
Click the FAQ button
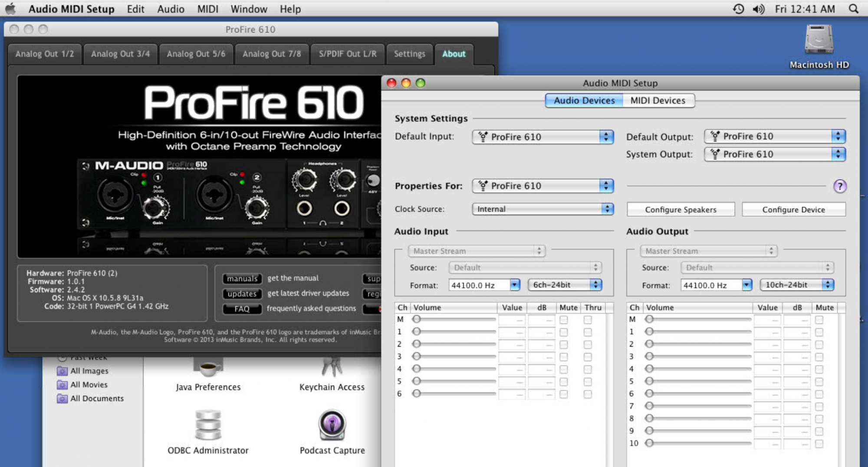(x=242, y=309)
